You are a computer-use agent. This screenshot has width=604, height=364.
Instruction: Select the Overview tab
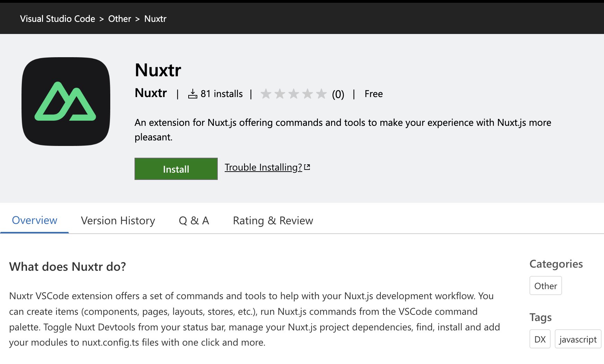click(x=34, y=220)
